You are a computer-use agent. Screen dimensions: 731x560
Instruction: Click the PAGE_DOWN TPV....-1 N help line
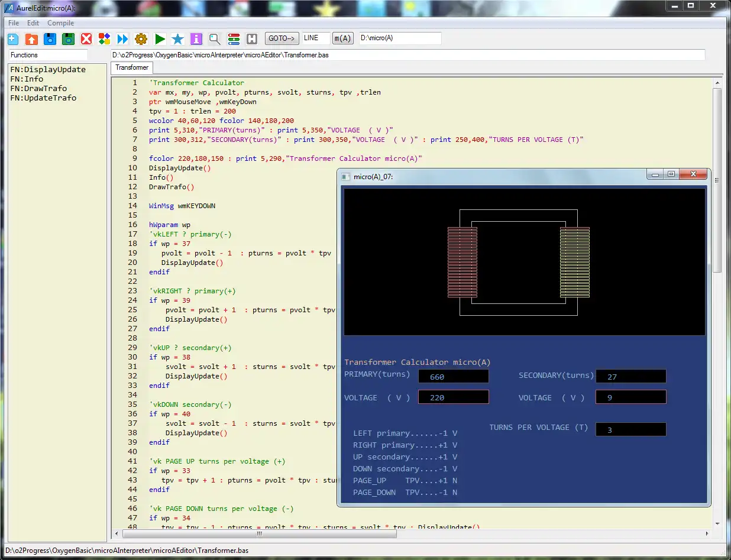click(x=405, y=492)
